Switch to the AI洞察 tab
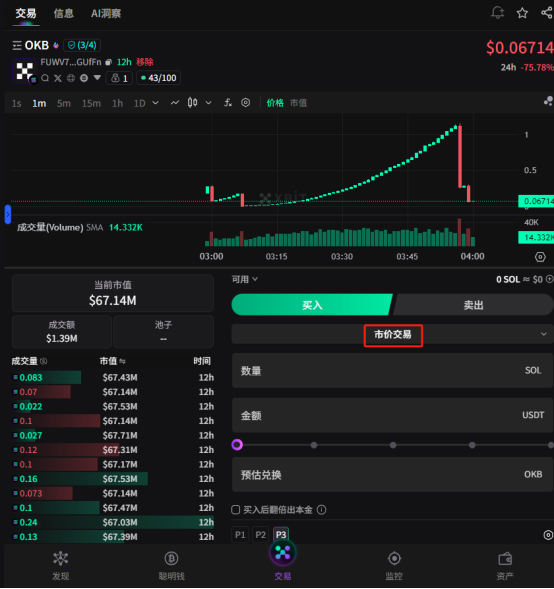The image size is (554, 589). pos(106,14)
